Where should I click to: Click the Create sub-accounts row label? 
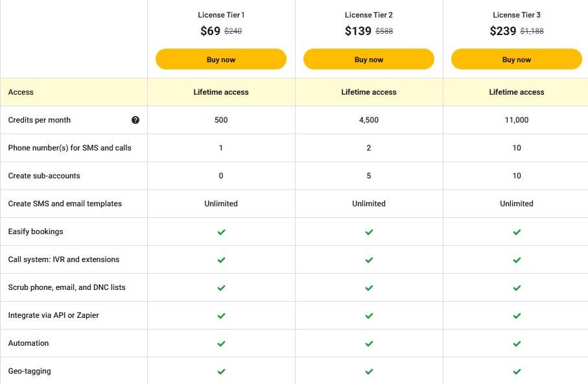(43, 176)
